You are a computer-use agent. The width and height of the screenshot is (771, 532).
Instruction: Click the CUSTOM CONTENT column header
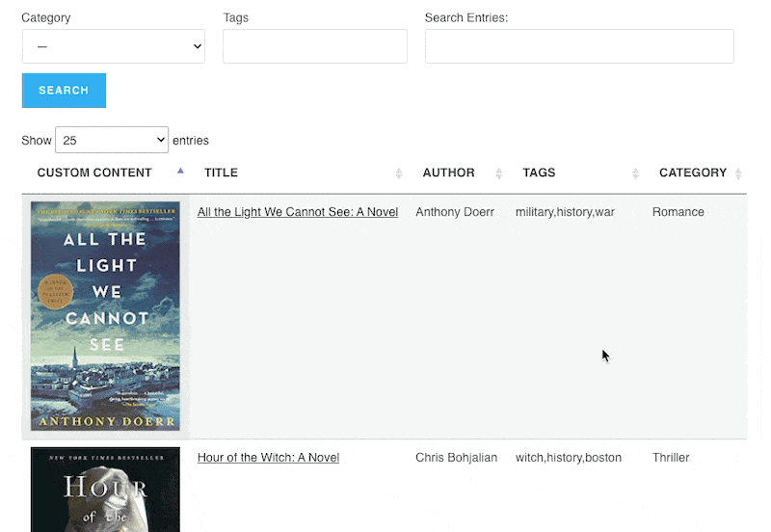coord(94,173)
